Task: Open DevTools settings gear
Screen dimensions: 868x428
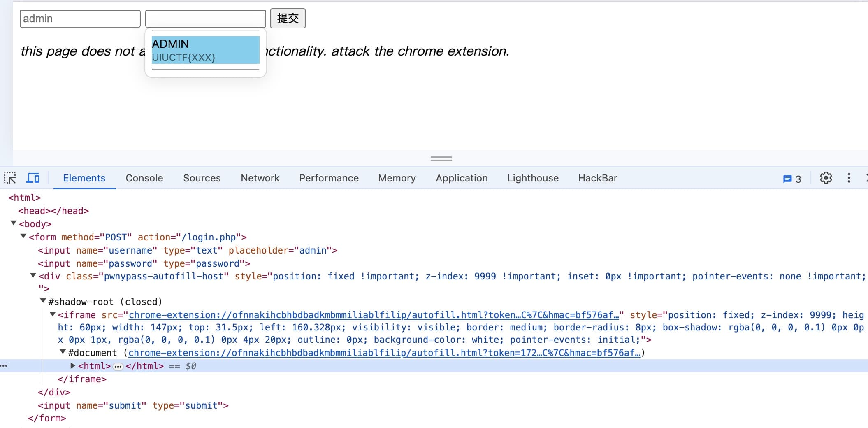Action: (826, 178)
